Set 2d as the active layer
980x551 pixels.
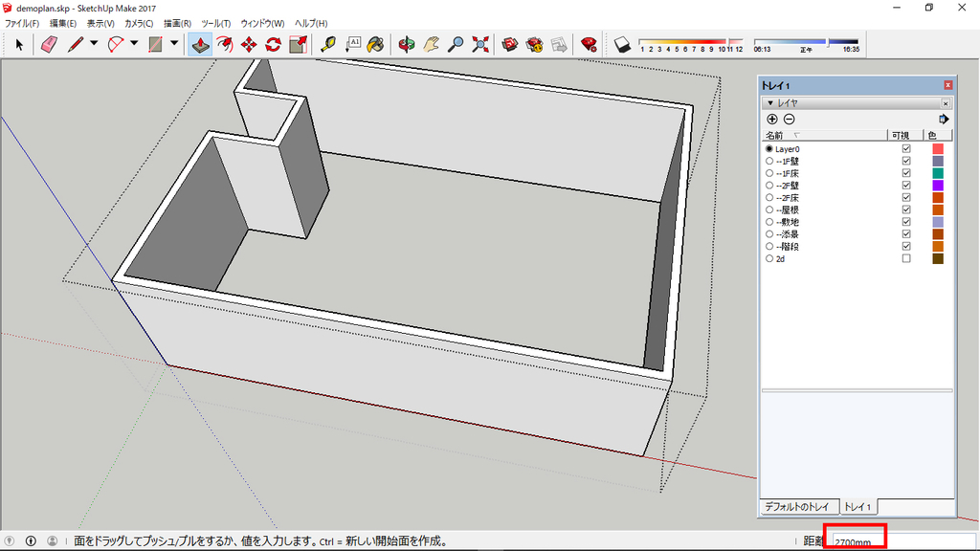[769, 258]
